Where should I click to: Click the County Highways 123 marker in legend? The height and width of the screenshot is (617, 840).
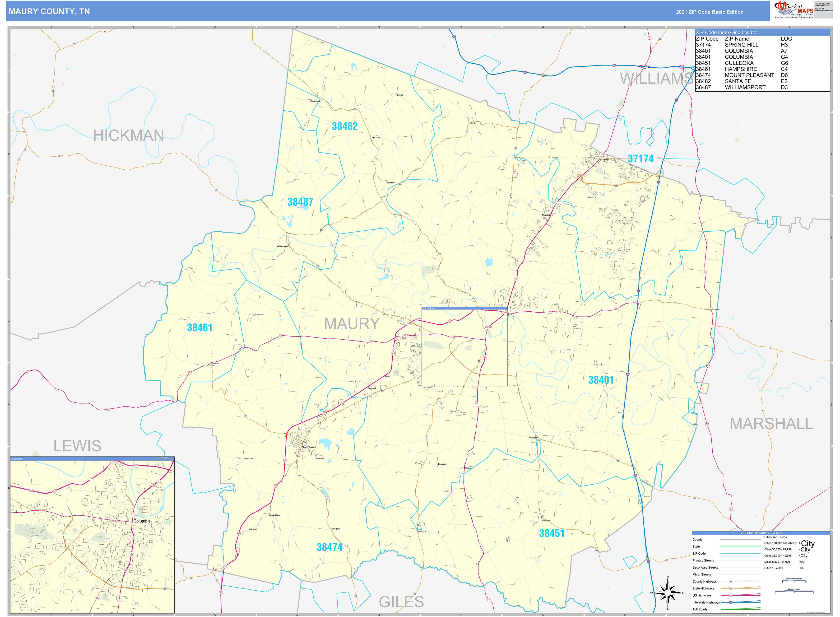pos(731,581)
